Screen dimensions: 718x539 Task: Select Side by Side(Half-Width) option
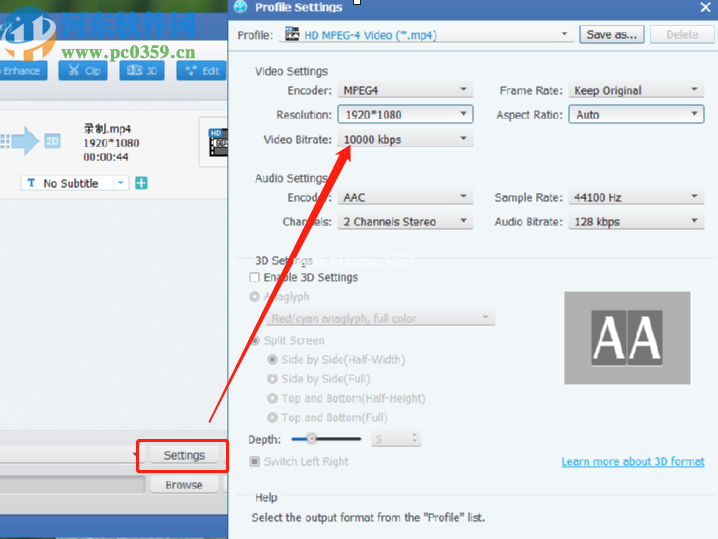point(272,360)
